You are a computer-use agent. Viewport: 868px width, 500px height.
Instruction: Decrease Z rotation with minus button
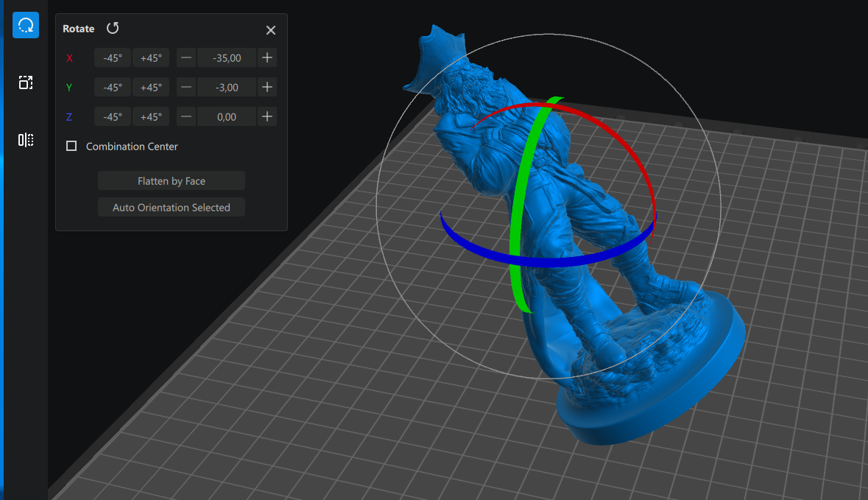(187, 116)
